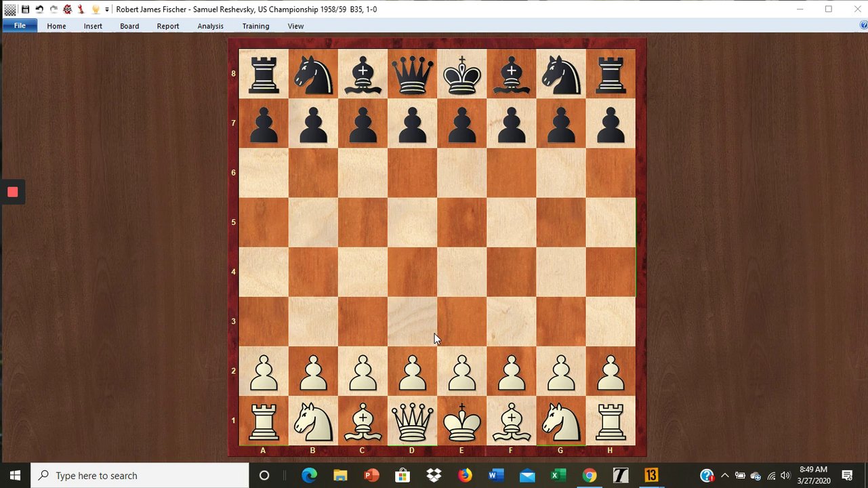Open the Report tab

click(x=168, y=26)
